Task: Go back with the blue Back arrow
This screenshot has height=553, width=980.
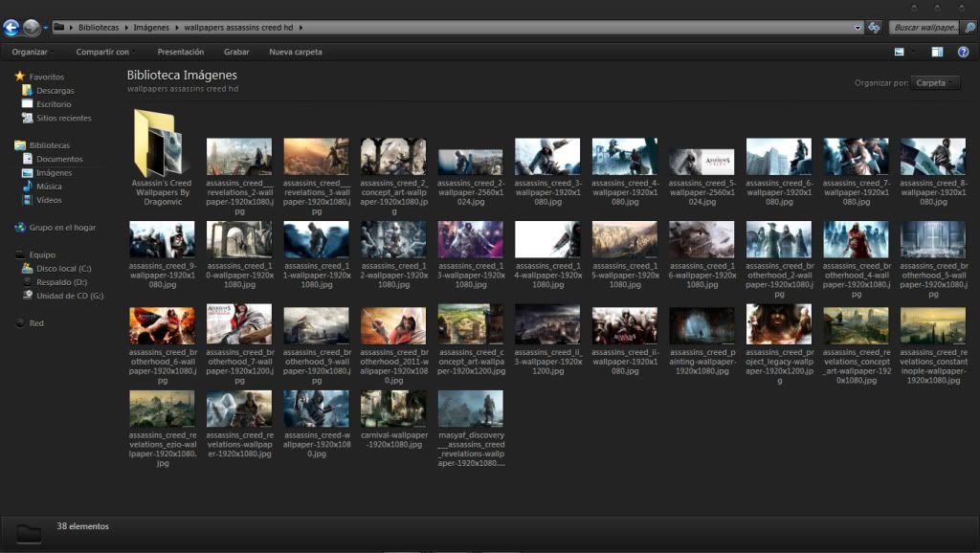Action: click(11, 28)
